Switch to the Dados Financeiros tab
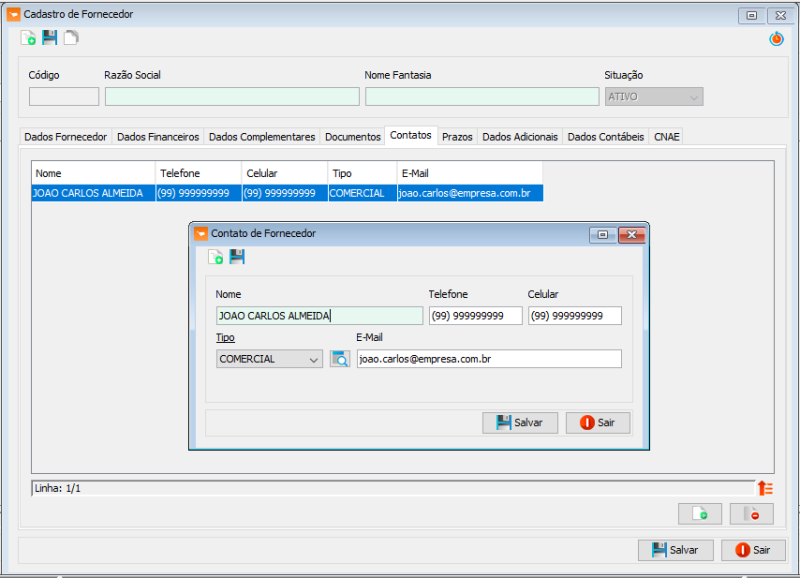This screenshot has height=578, width=800. pos(158,137)
